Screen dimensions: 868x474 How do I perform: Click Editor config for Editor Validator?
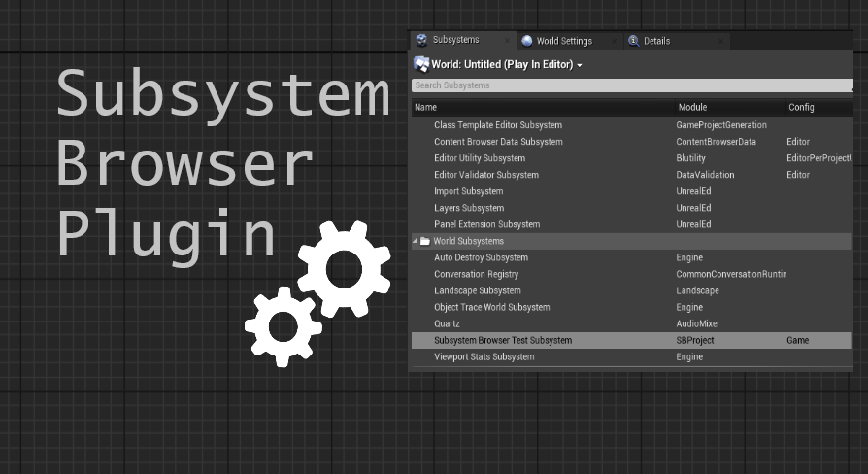tap(798, 175)
